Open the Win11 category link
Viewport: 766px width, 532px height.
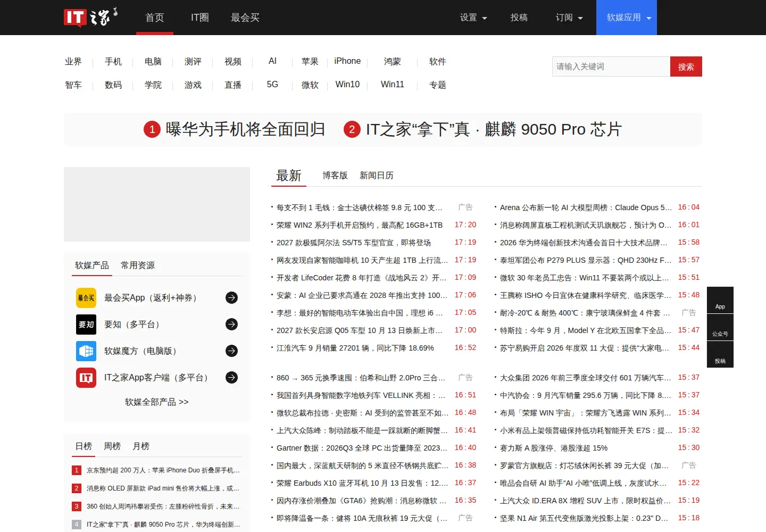pos(393,85)
